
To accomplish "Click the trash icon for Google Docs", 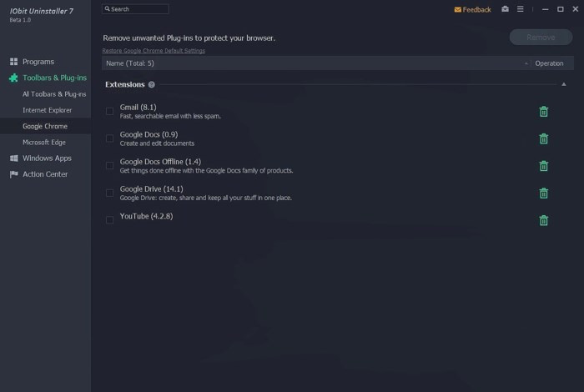I will pos(543,138).
